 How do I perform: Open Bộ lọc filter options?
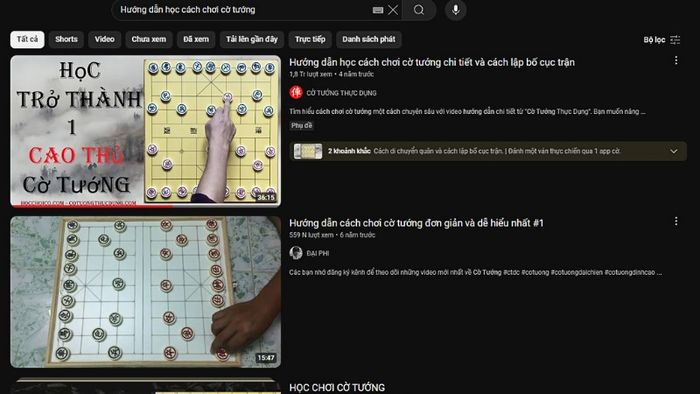tap(662, 40)
